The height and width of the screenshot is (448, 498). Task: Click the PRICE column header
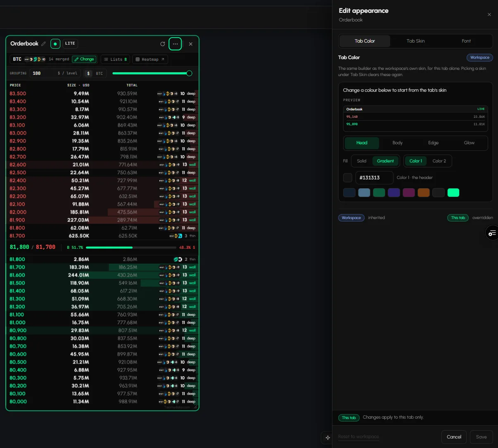(x=15, y=85)
